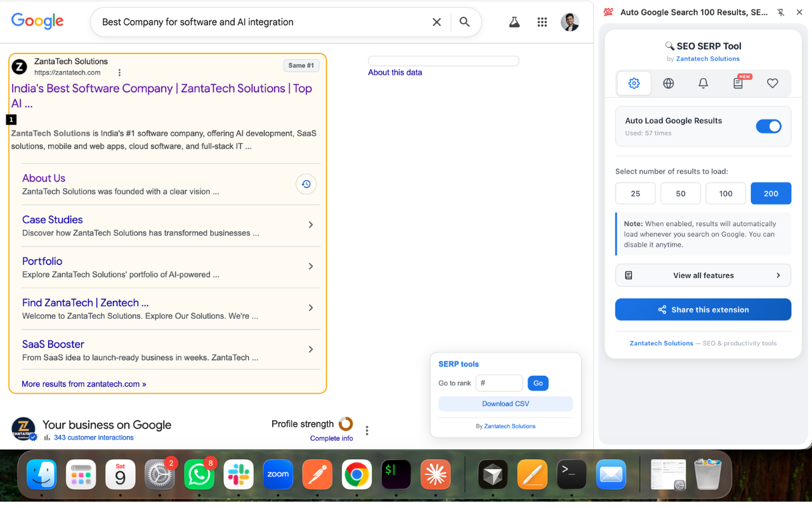This screenshot has height=508, width=812.
Task: Open the bell notifications tab
Action: (x=703, y=83)
